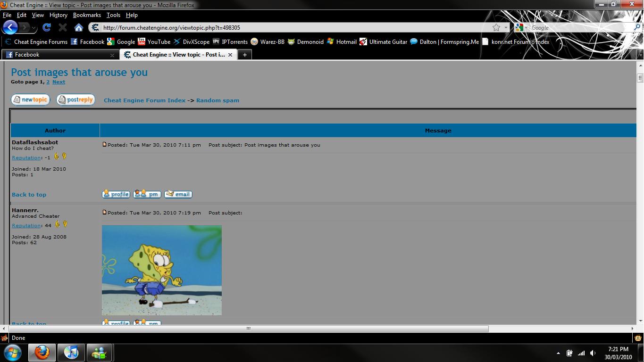Click the search magnifier icon
Viewport: 644px width, 362px height.
[x=636, y=28]
